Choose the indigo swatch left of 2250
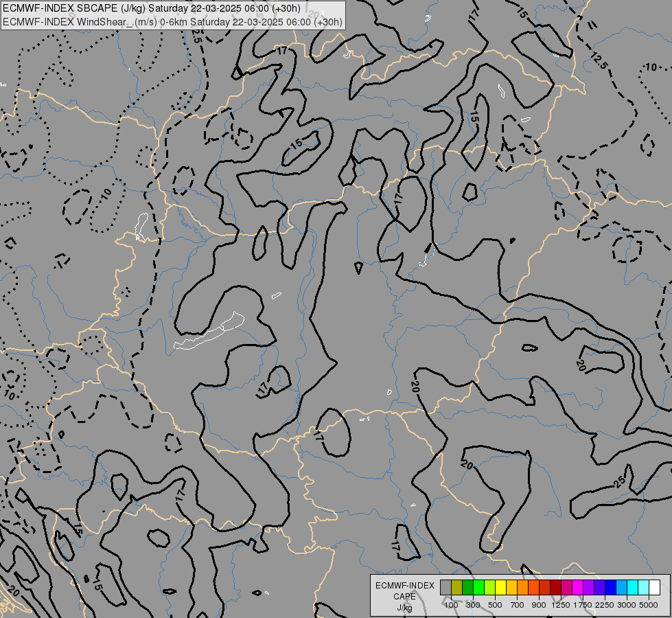Viewport: 672px width, 618px height. point(599,588)
